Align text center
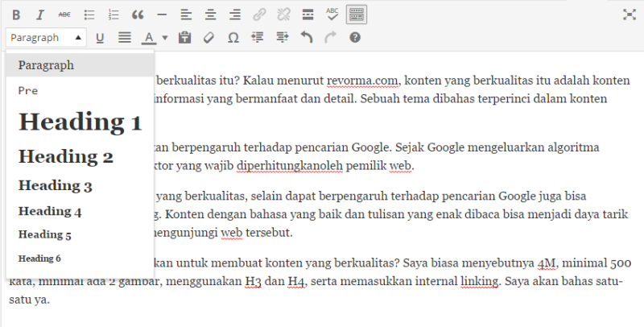 [x=210, y=15]
